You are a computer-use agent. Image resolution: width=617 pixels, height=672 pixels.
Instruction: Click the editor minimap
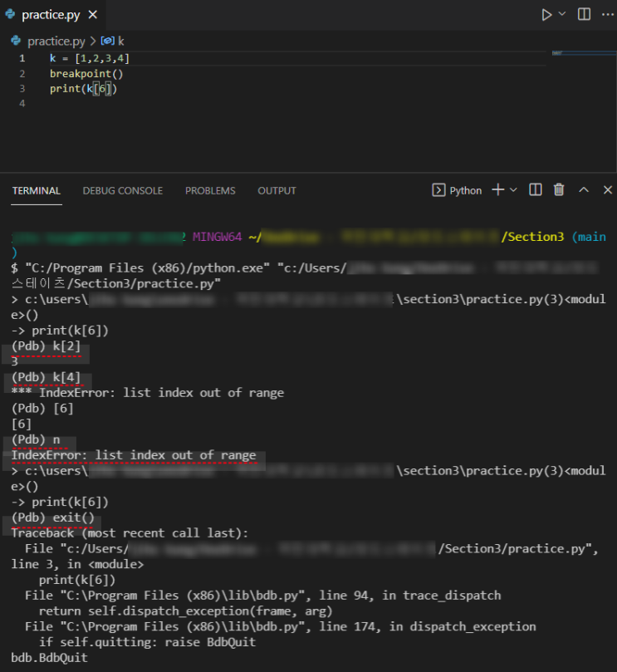pos(584,53)
